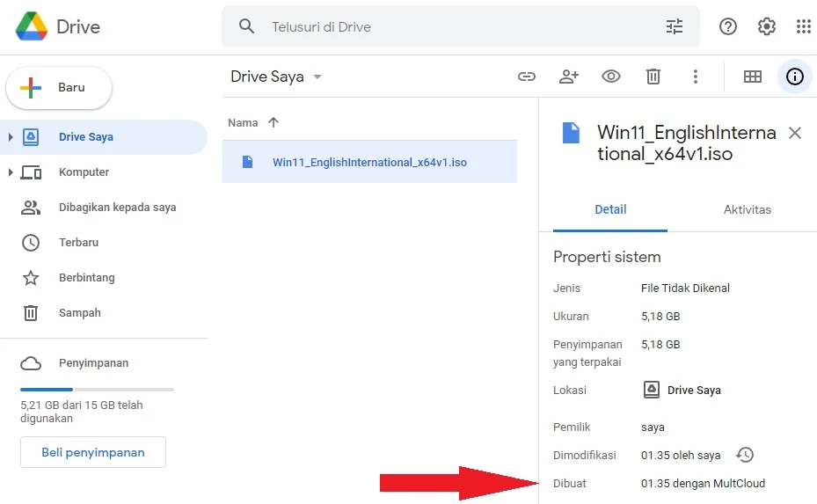Click the search magnifier icon

[x=246, y=26]
